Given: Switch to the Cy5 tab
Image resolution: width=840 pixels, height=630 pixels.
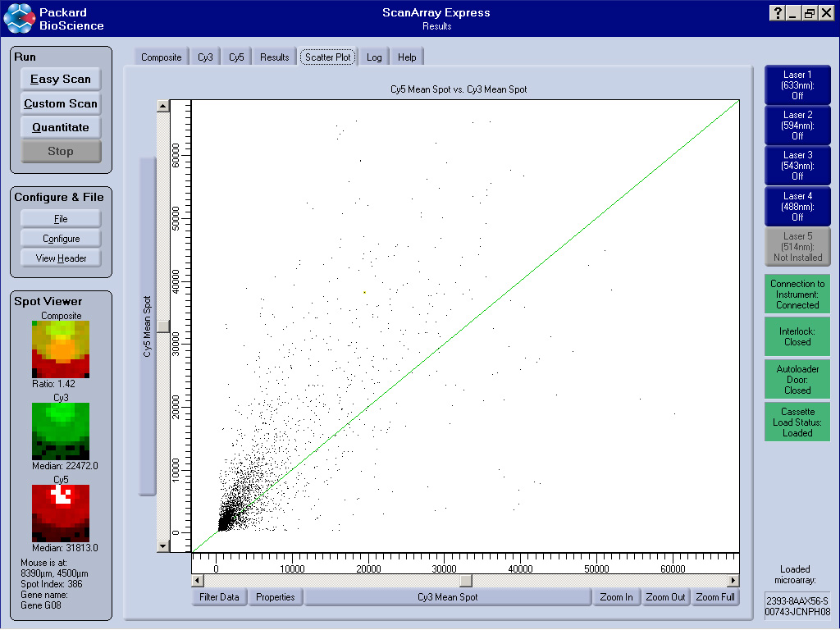Looking at the screenshot, I should click(x=236, y=57).
